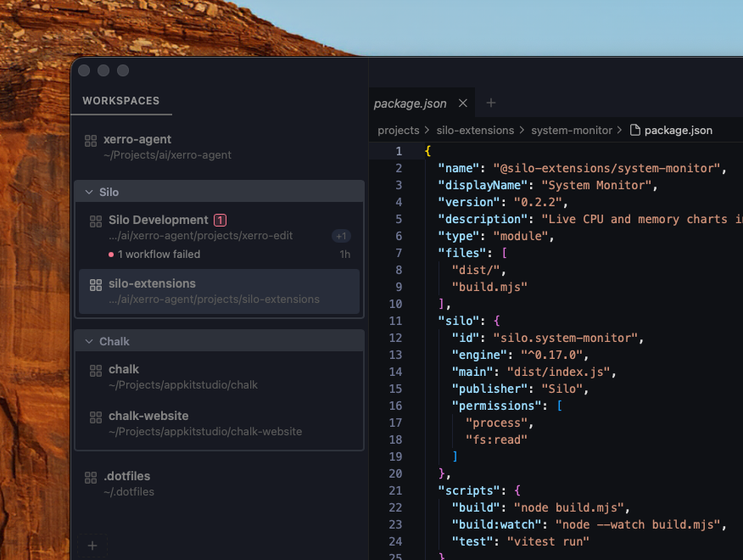Click the chevron after 'system-monitor' breadcrumb
The height and width of the screenshot is (560, 743).
click(619, 130)
